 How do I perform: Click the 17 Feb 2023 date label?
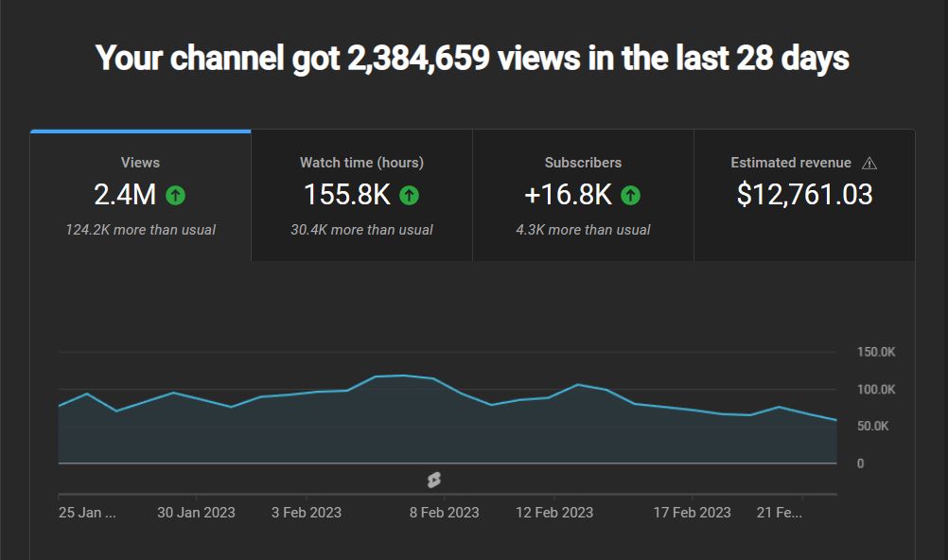692,512
